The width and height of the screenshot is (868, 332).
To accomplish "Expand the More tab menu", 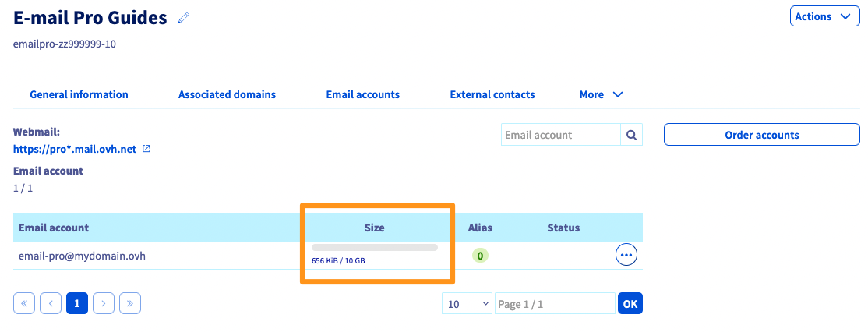I will coord(601,94).
